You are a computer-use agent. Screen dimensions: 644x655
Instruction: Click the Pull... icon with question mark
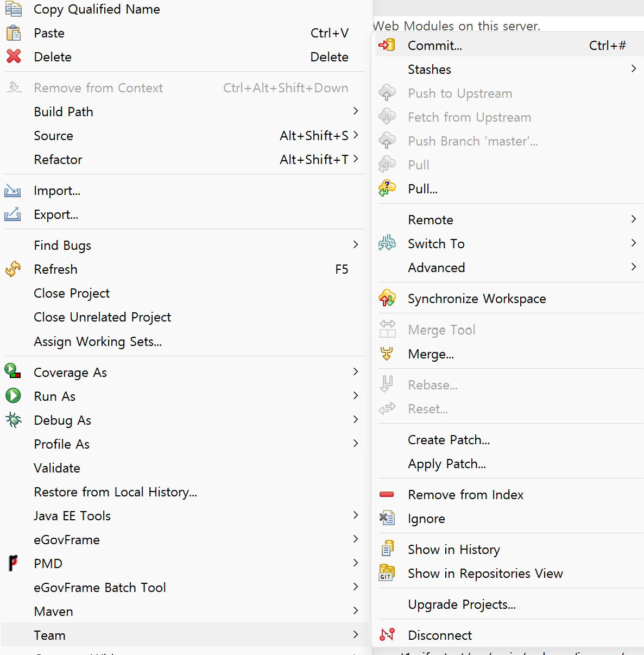click(387, 188)
